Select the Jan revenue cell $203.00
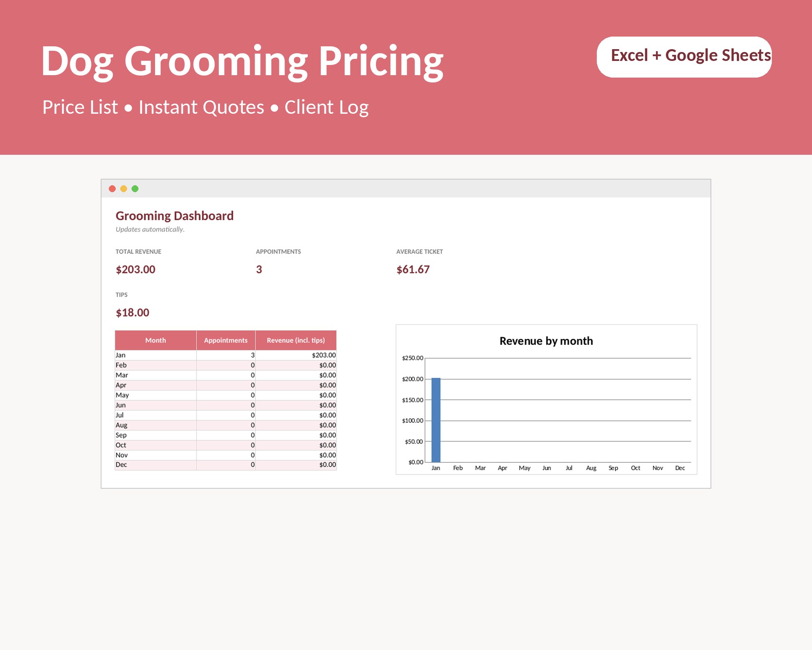The image size is (812, 650). 296,355
